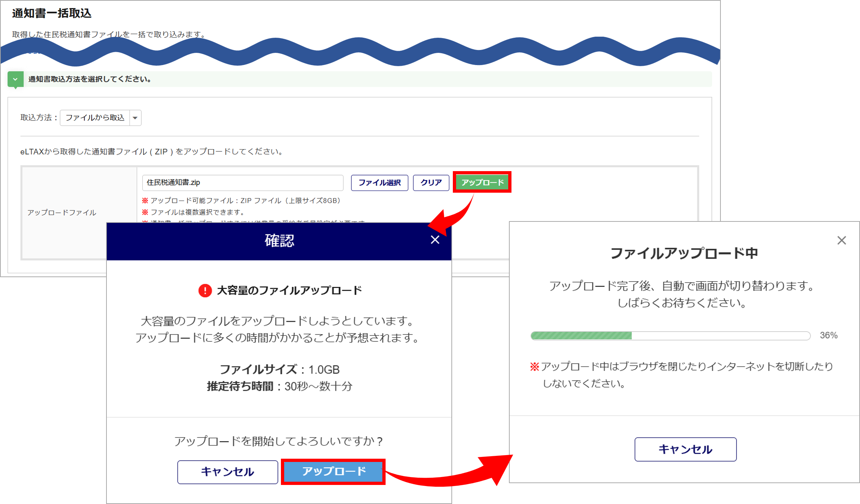This screenshot has height=504, width=860.
Task: Click the green アップロード button
Action: 482,182
